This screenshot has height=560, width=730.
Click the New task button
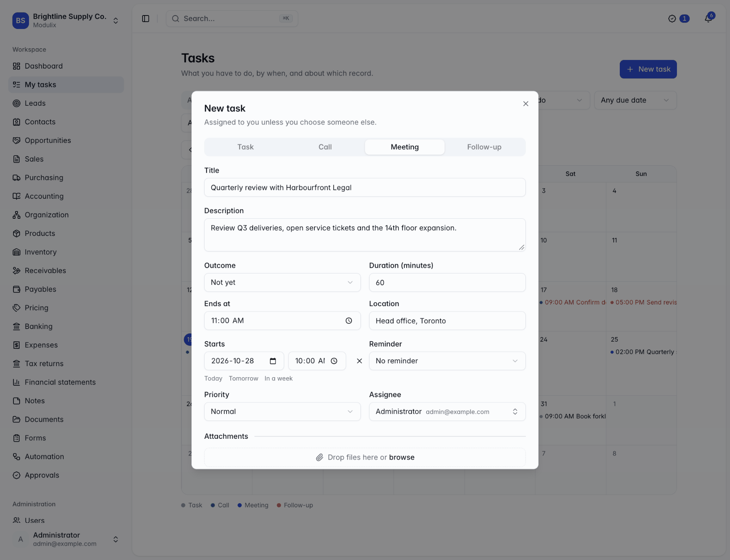648,69
